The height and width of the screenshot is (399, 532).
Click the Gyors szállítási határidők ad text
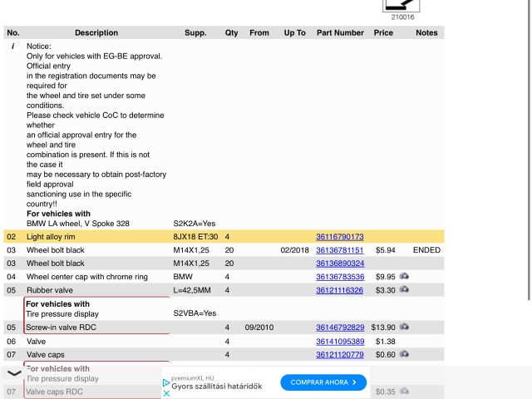point(216,387)
